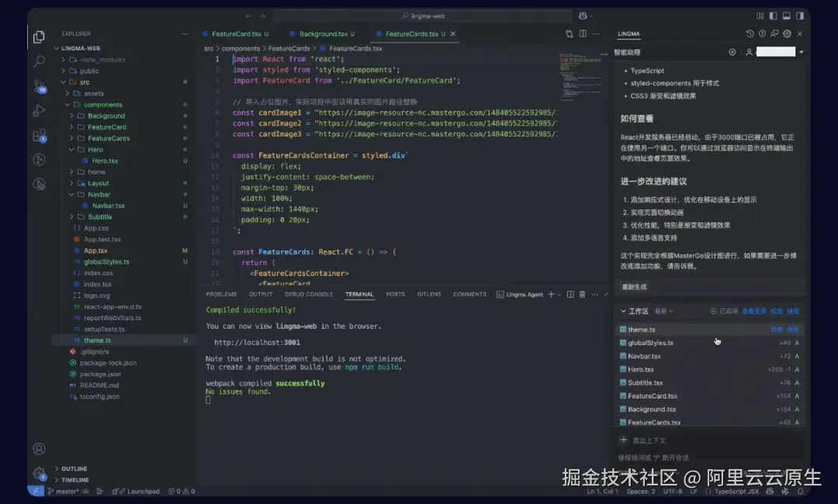Screen dimensions: 838x504
Task: Click the Lingma chat history icon
Action: (x=750, y=33)
